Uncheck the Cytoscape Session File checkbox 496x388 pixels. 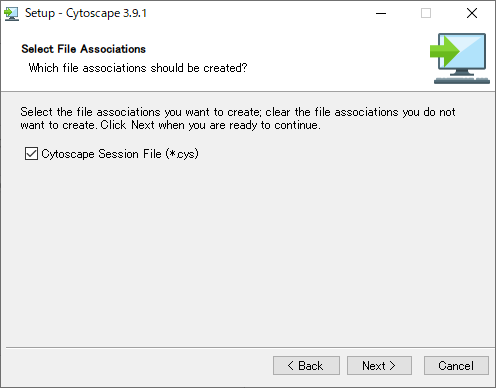coord(31,154)
